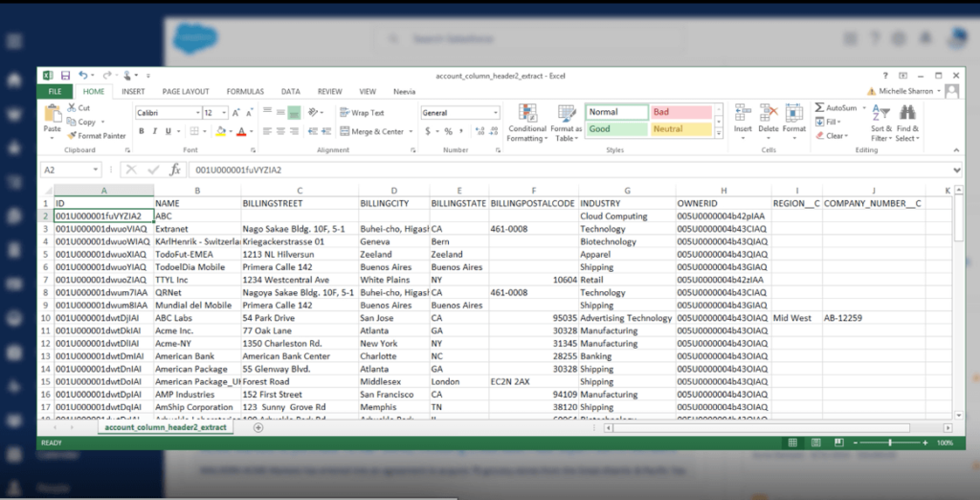This screenshot has width=980, height=500.
Task: Select cell containing ABC Labs
Action: (x=197, y=318)
